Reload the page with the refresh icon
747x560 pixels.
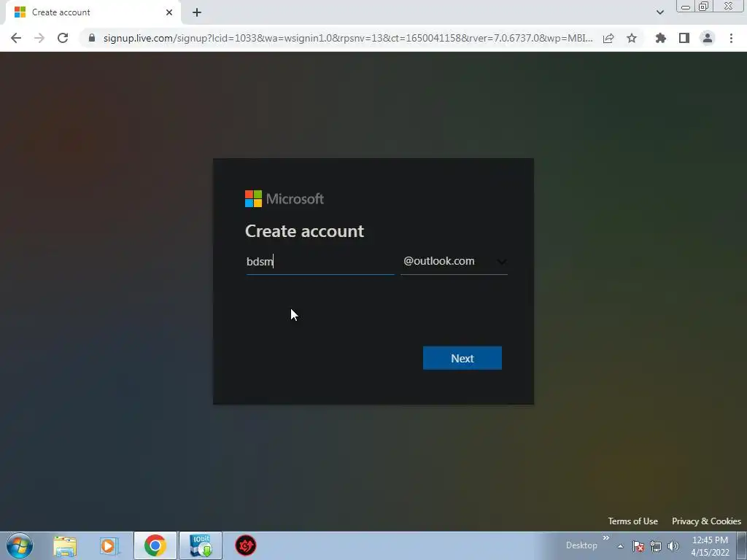[x=63, y=38]
